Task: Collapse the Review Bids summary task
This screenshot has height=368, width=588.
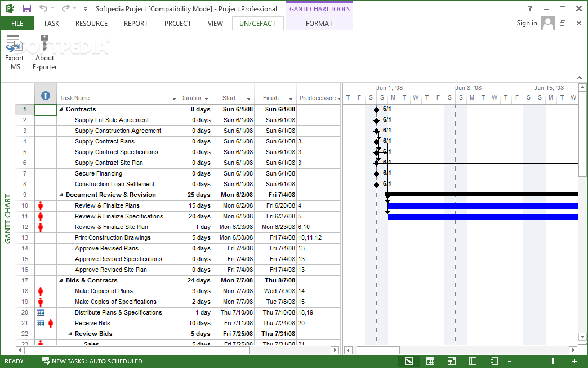Action: click(70, 334)
